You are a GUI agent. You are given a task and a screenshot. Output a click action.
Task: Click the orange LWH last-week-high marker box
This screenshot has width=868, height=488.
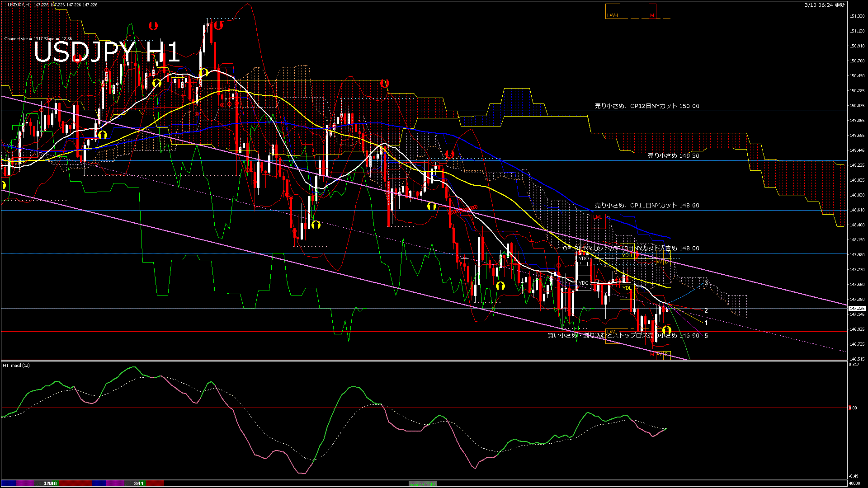[613, 11]
